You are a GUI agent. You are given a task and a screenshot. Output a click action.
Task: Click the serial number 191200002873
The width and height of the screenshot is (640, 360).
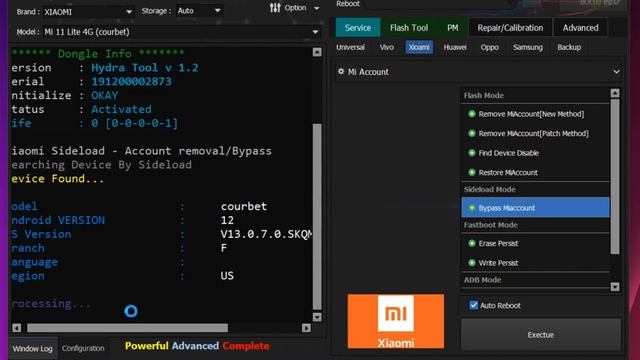coord(131,82)
